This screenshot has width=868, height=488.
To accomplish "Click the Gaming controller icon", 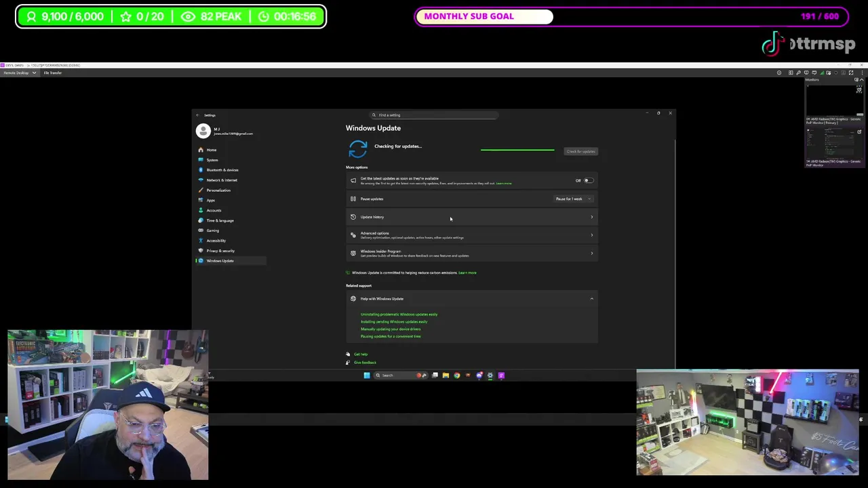I will pos(201,230).
